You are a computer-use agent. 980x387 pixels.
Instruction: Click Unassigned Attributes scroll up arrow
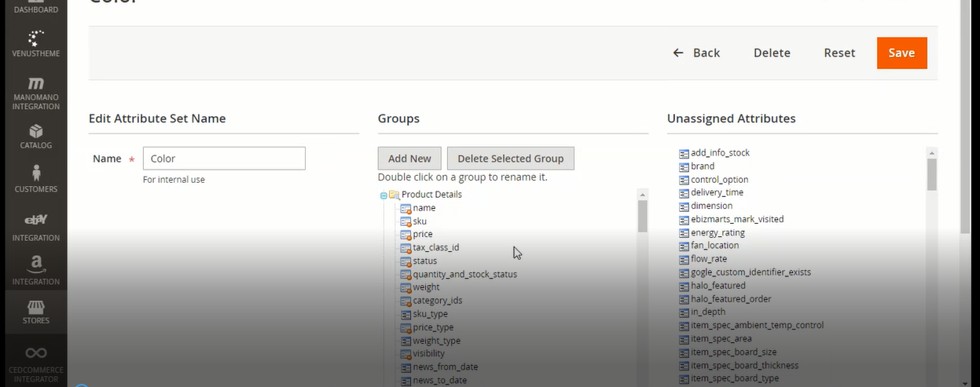932,153
